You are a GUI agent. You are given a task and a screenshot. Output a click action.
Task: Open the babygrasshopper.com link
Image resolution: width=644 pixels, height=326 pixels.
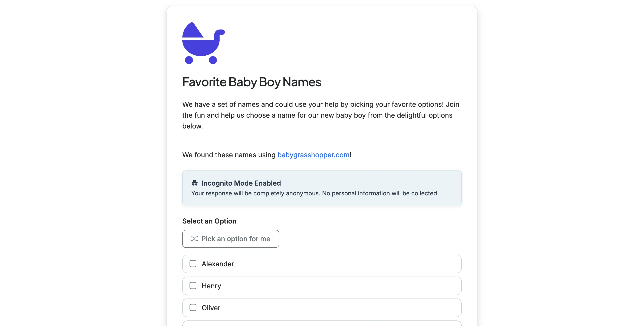pyautogui.click(x=313, y=155)
